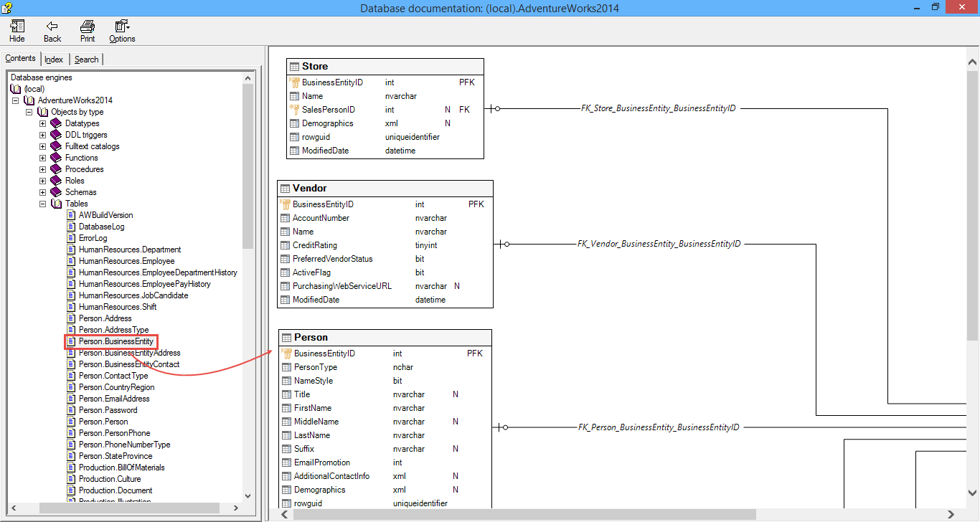
Task: Click the Person table title
Action: coord(311,337)
